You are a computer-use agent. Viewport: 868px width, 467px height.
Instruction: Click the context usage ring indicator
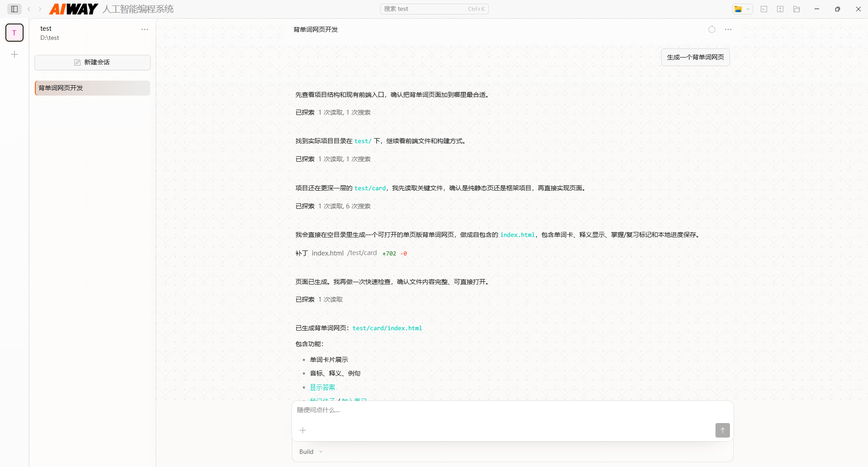[x=712, y=29]
